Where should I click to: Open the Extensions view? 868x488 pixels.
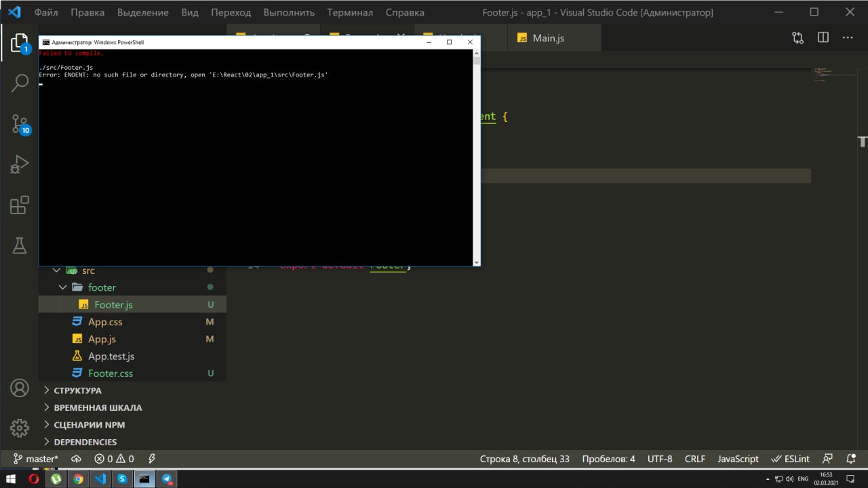point(20,205)
